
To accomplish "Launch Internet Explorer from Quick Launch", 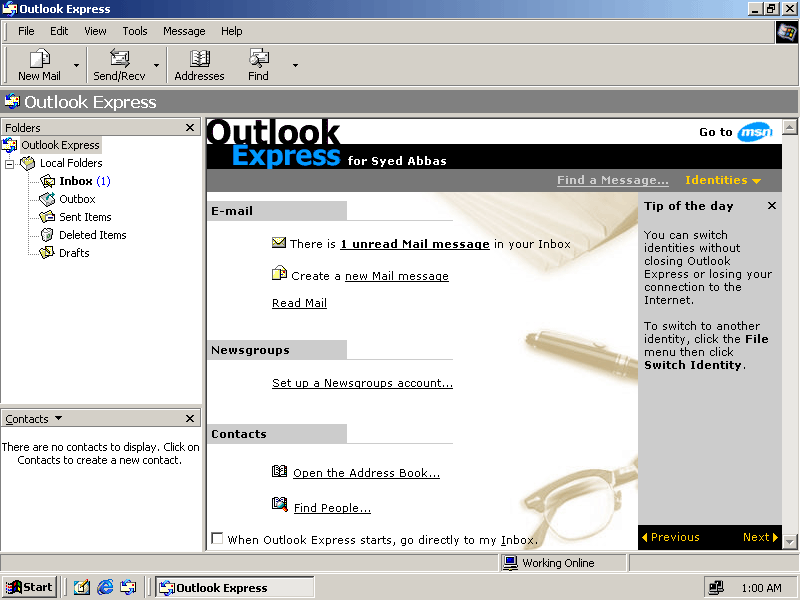I will (x=105, y=587).
